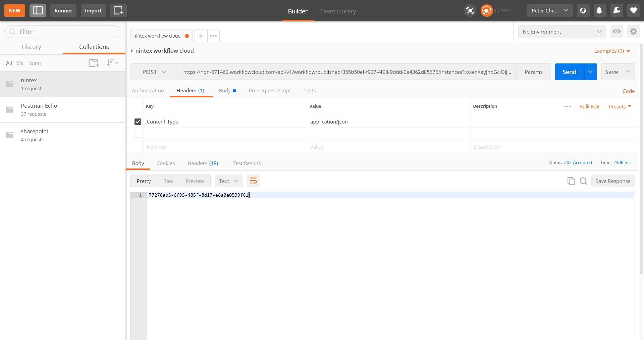
Task: Create a new collection folder icon
Action: click(94, 63)
